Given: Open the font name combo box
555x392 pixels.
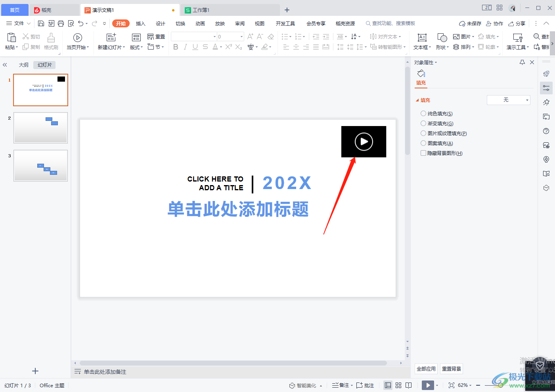Looking at the screenshot, I should click(194, 36).
